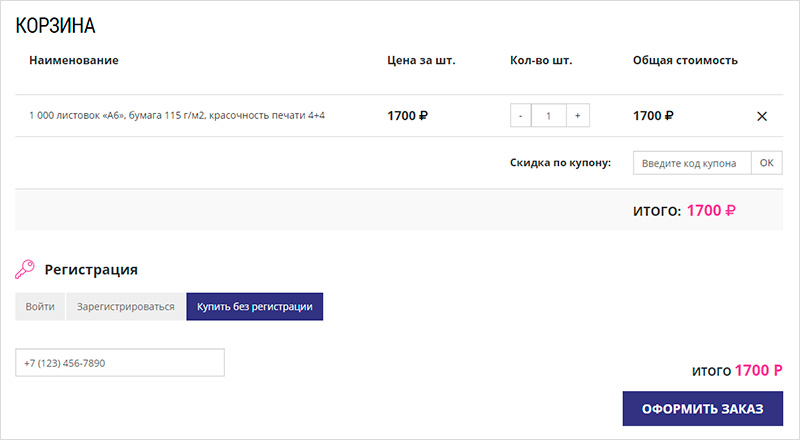Increase quantity with the plus button
The height and width of the screenshot is (440, 800).
tap(577, 115)
